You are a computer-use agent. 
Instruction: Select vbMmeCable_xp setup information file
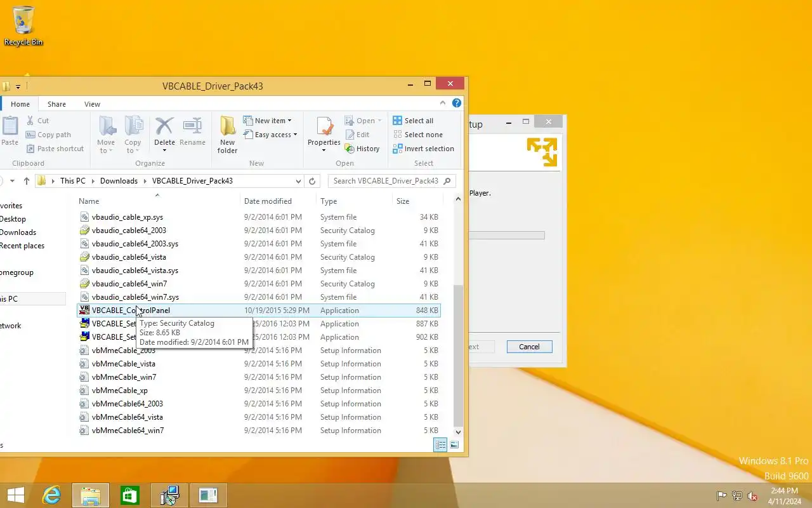pos(258,391)
